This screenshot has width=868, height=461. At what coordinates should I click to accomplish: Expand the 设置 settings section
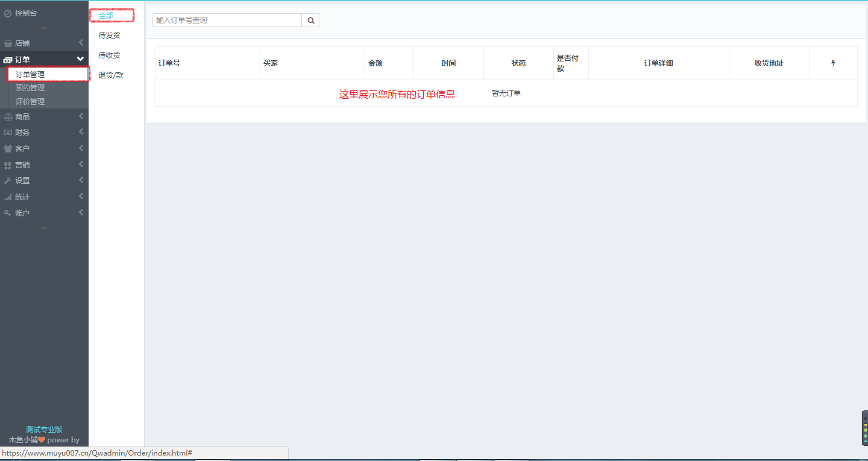point(80,180)
